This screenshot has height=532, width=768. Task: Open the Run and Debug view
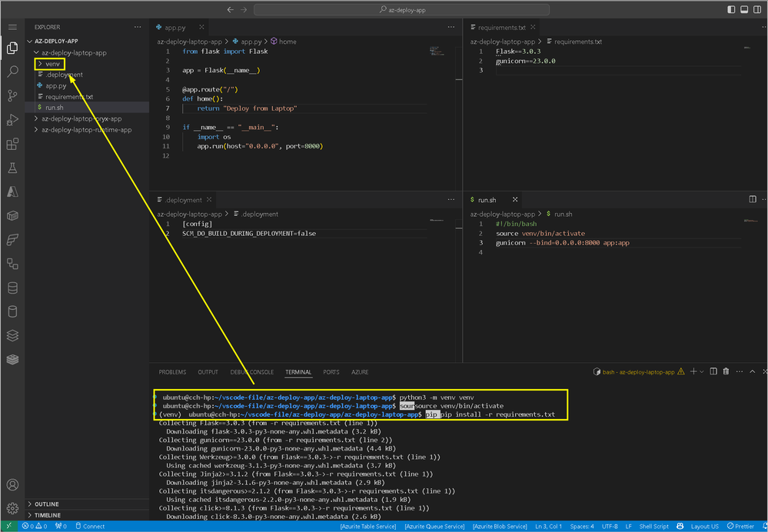pyautogui.click(x=12, y=120)
